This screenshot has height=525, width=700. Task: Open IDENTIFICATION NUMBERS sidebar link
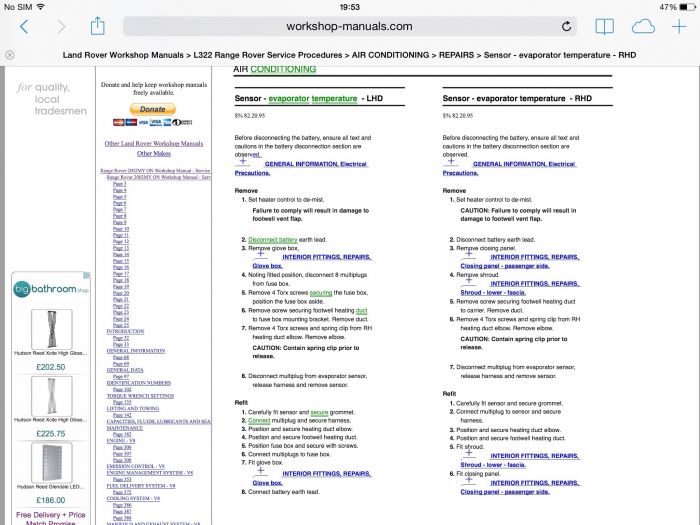[138, 383]
